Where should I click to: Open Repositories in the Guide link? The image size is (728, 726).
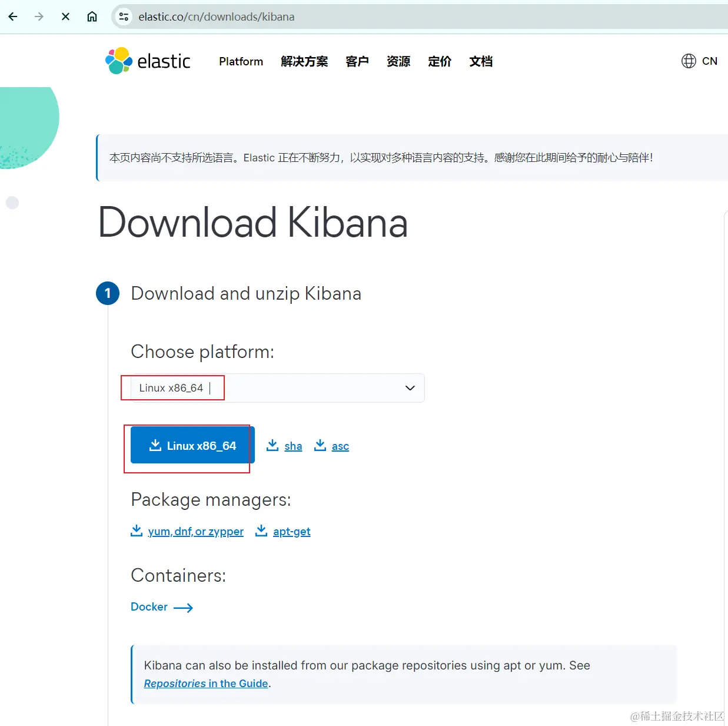coord(206,684)
